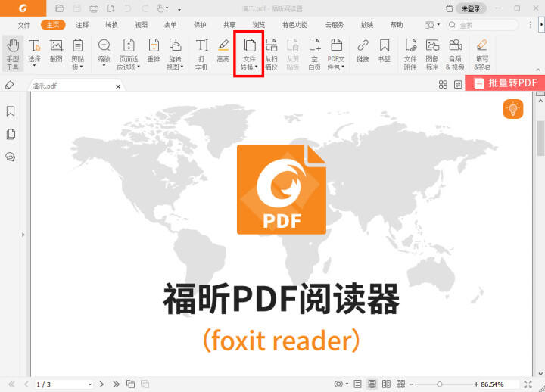Enable single page view in status bar

(357, 384)
